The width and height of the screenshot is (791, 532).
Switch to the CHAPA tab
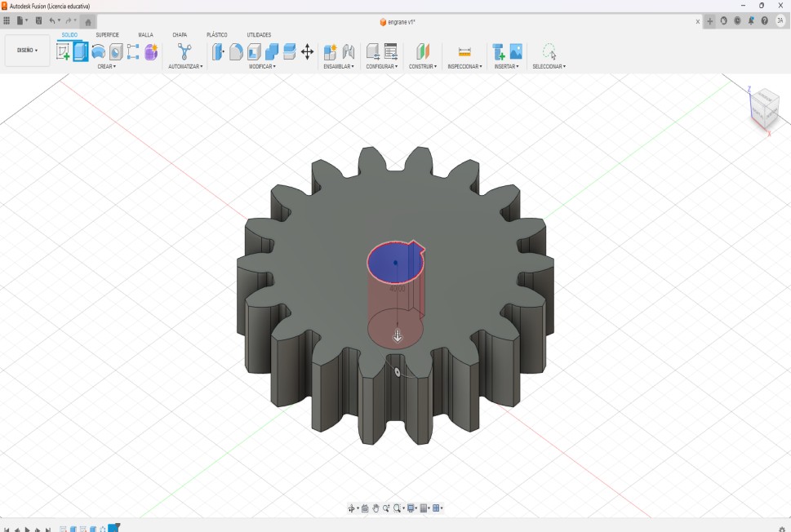(180, 35)
